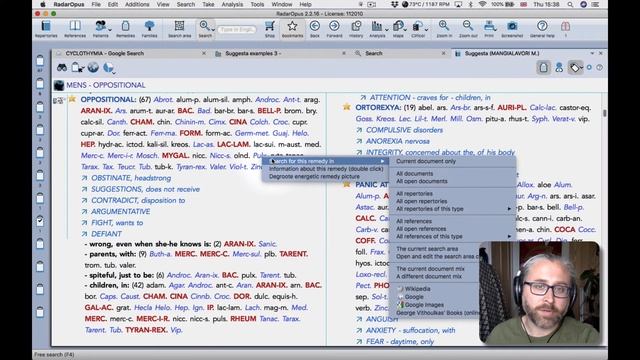Click the pie chart icon in document toolbar
The width and height of the screenshot is (640, 360).
click(108, 68)
